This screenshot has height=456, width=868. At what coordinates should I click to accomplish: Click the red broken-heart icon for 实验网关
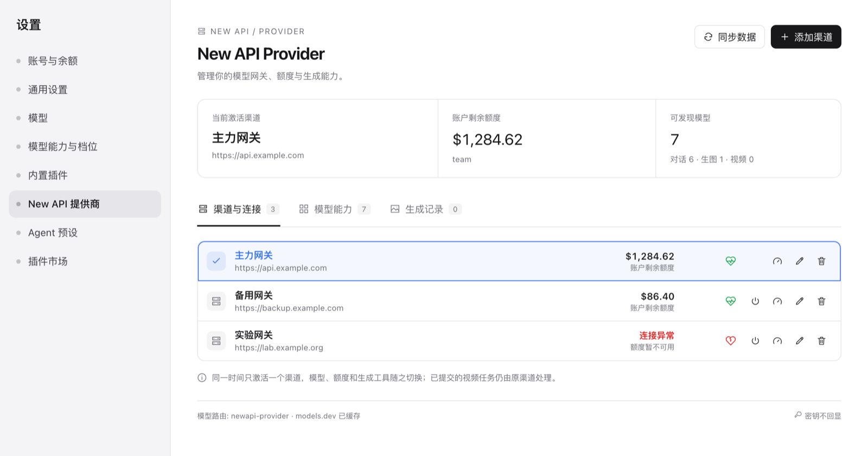coord(731,341)
